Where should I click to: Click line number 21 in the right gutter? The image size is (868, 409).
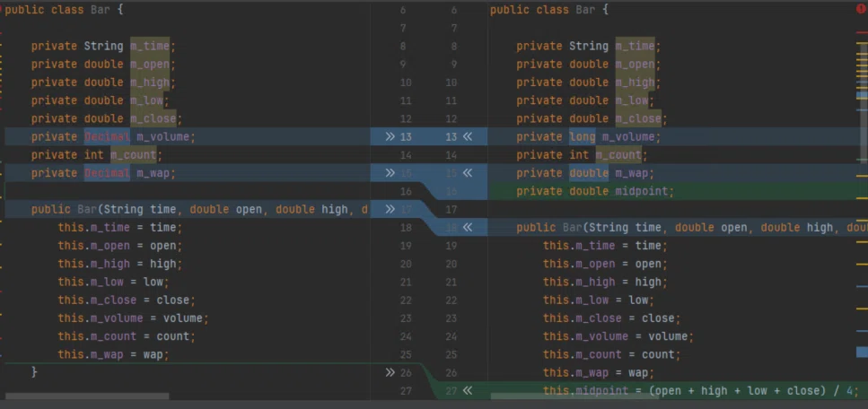(x=452, y=283)
